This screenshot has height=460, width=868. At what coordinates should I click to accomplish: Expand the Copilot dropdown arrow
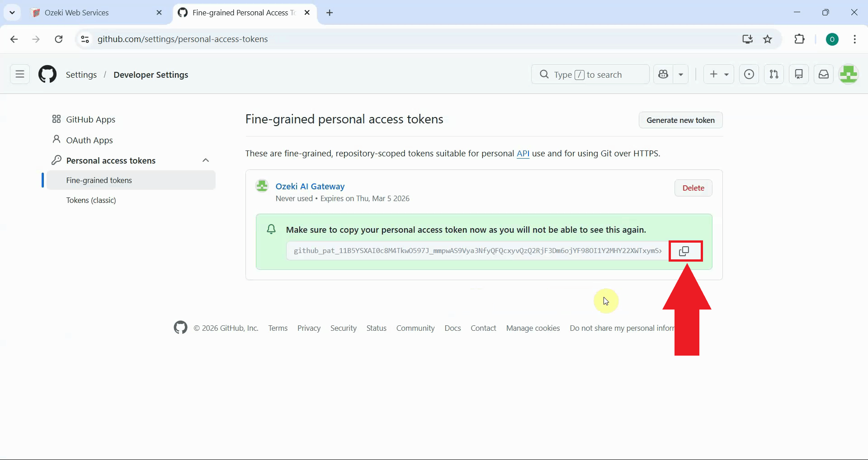click(680, 75)
